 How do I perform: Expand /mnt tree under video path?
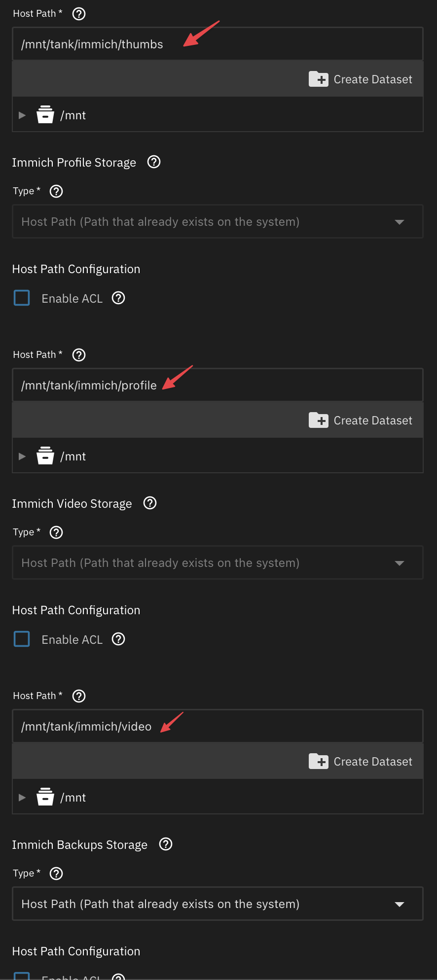coord(22,798)
